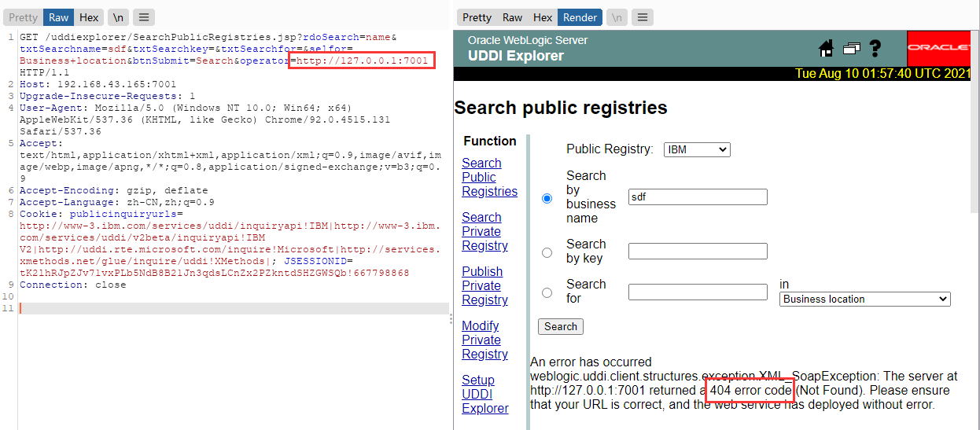
Task: Open the Hex tab in request pane
Action: (x=89, y=17)
